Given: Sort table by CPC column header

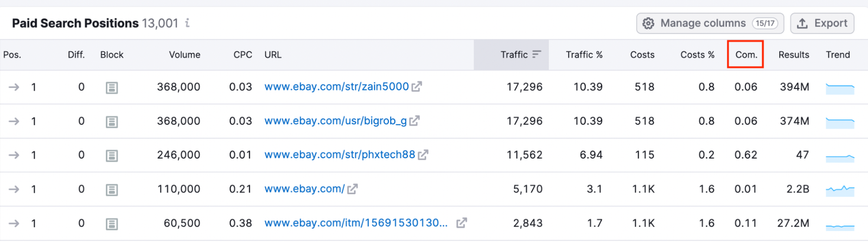Looking at the screenshot, I should coord(242,55).
